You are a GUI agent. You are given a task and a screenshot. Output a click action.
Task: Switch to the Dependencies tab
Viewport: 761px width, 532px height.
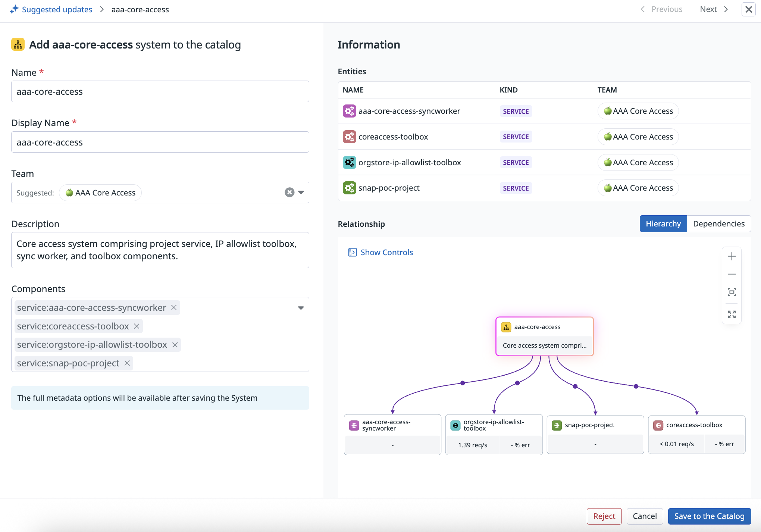(718, 224)
